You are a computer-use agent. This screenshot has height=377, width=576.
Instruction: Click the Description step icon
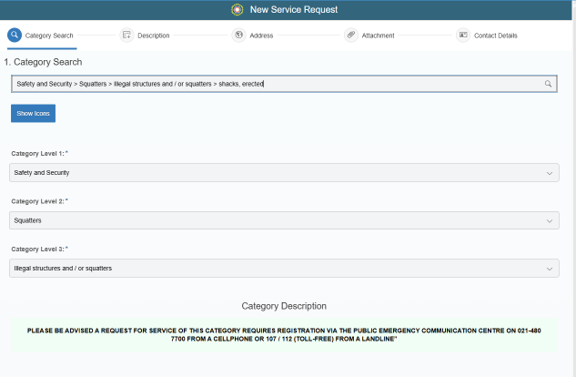(127, 35)
